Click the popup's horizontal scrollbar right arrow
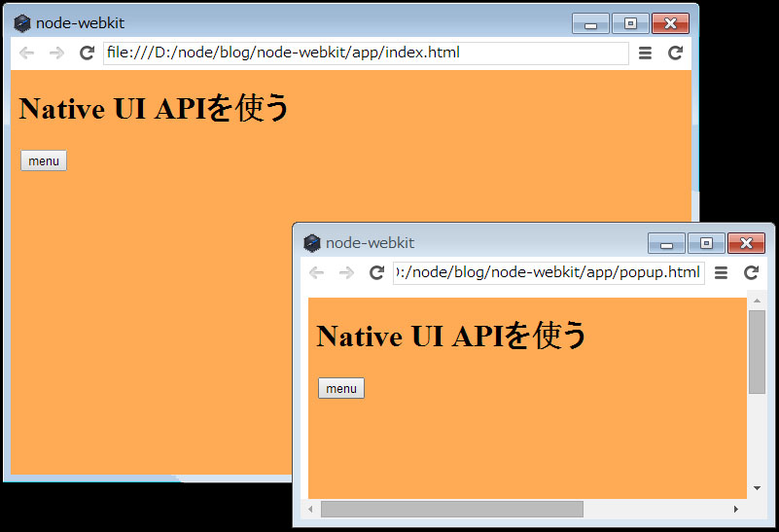 point(736,509)
